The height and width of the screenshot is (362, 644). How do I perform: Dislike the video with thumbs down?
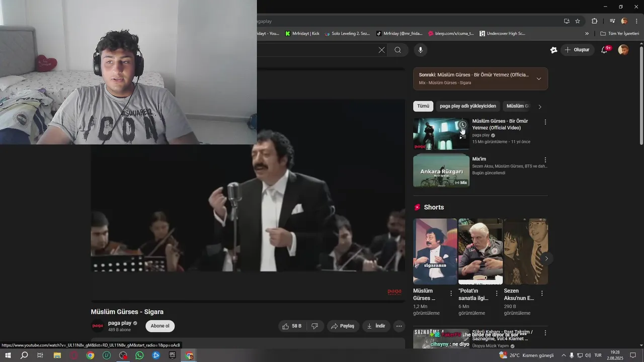pyautogui.click(x=314, y=326)
